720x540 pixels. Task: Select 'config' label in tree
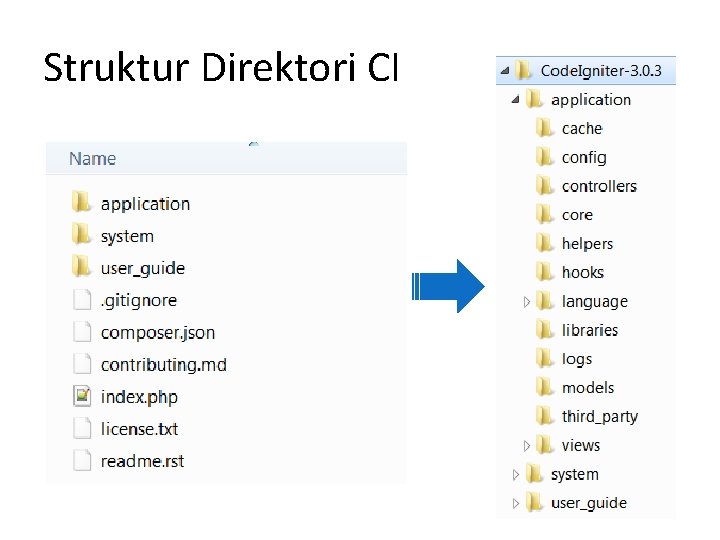point(584,158)
